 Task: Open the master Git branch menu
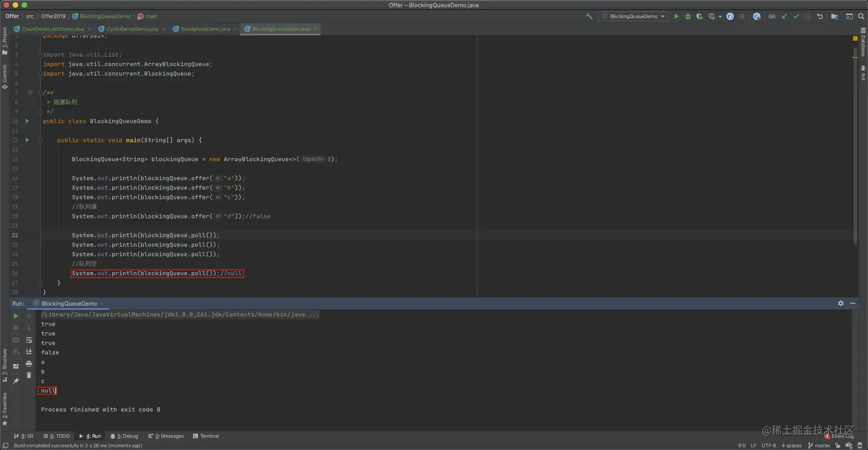pos(819,445)
